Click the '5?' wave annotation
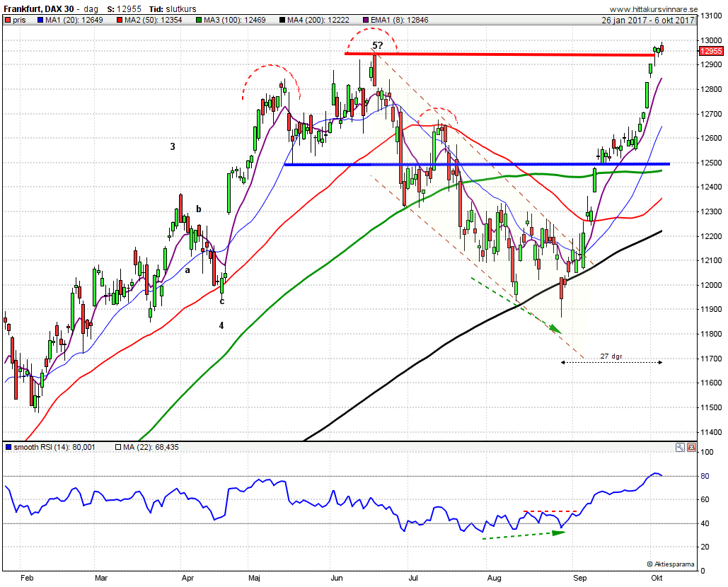Viewport: 728px width, 587px height. (x=378, y=45)
